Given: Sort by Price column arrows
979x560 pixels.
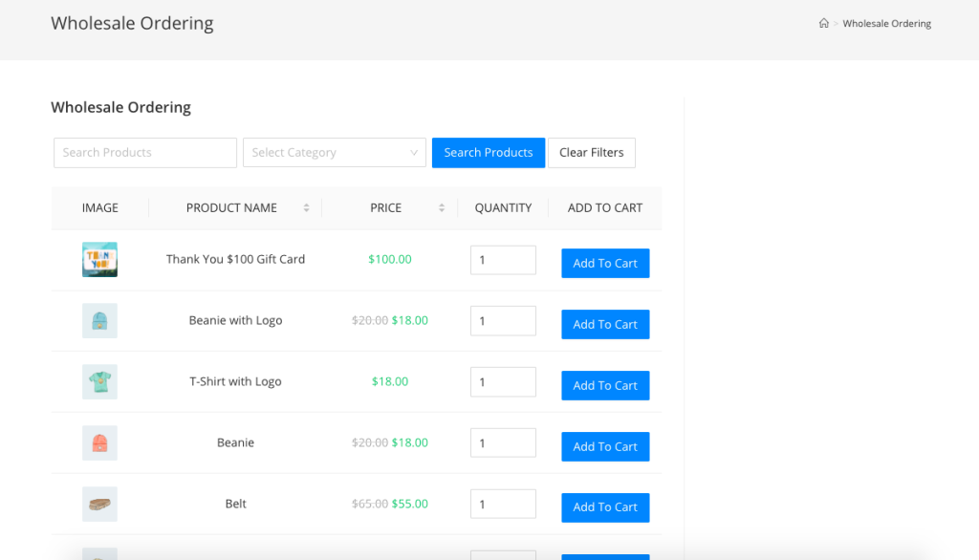Looking at the screenshot, I should point(442,207).
